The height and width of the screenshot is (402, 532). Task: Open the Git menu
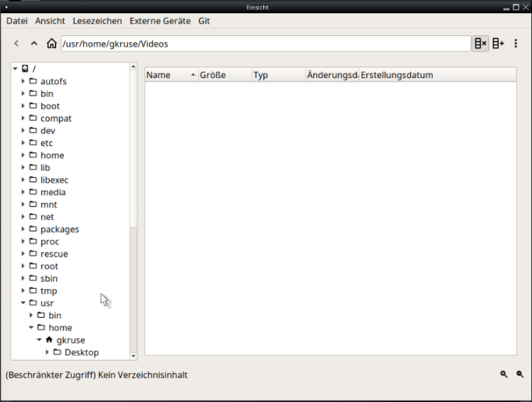pos(204,21)
